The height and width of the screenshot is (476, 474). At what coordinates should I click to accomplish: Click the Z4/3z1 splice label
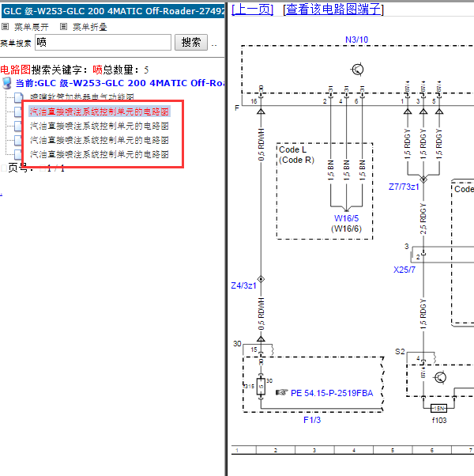click(244, 285)
